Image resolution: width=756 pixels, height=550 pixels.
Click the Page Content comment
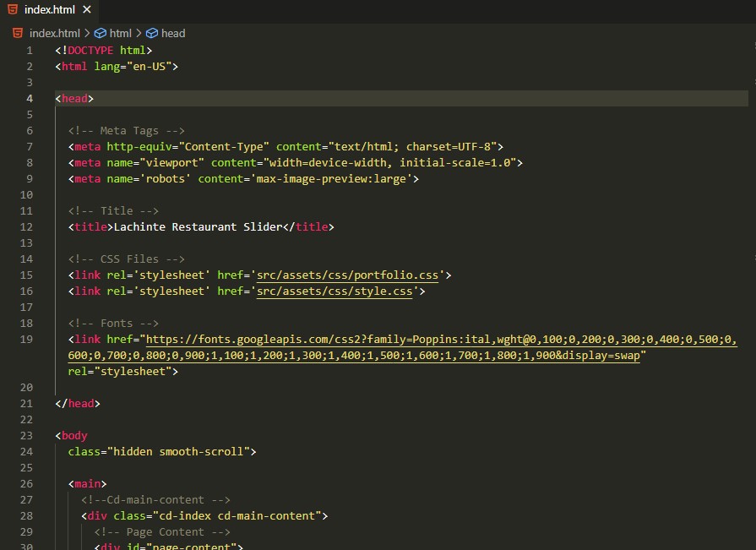[x=162, y=532]
